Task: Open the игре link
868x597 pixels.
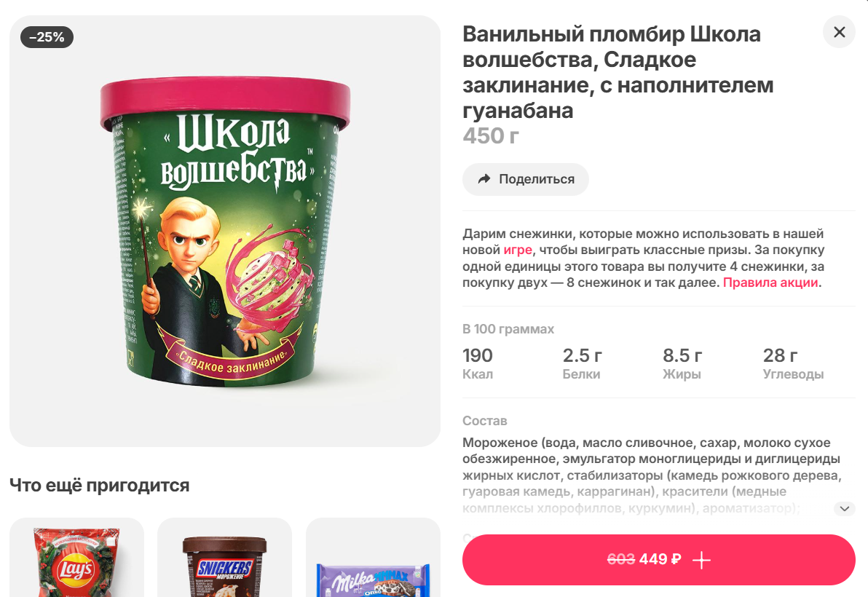Action: point(518,250)
